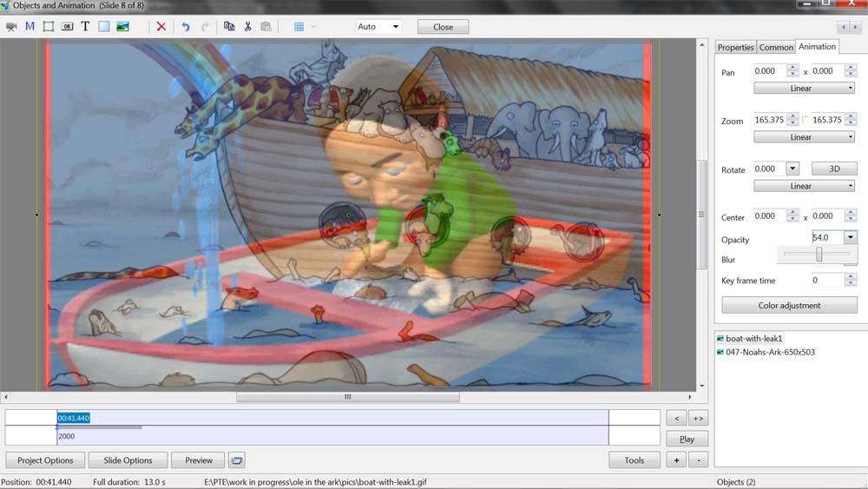Select the Text 'T' tool
This screenshot has height=489, width=868.
(85, 27)
